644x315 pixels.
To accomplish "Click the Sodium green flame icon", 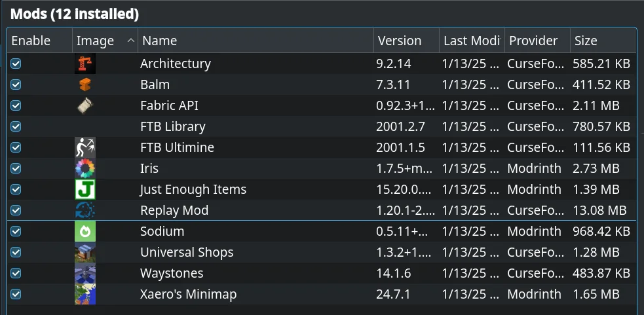I will pyautogui.click(x=85, y=231).
